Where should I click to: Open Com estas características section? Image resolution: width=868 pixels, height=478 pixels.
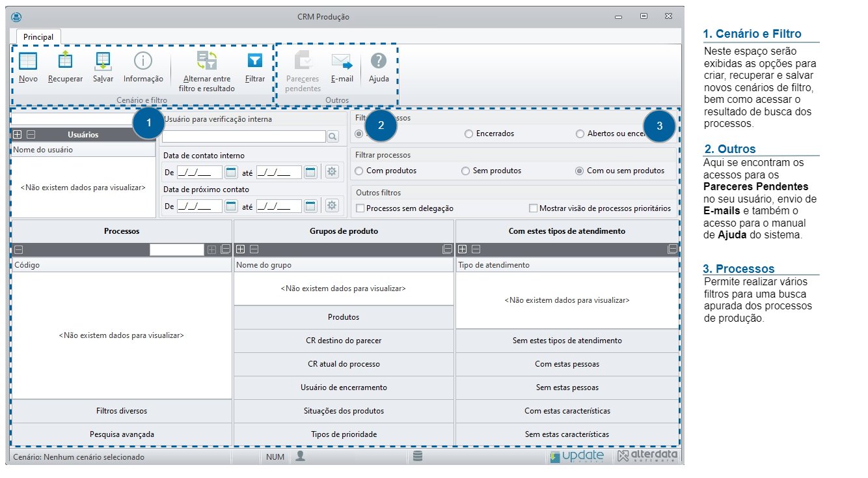click(567, 411)
